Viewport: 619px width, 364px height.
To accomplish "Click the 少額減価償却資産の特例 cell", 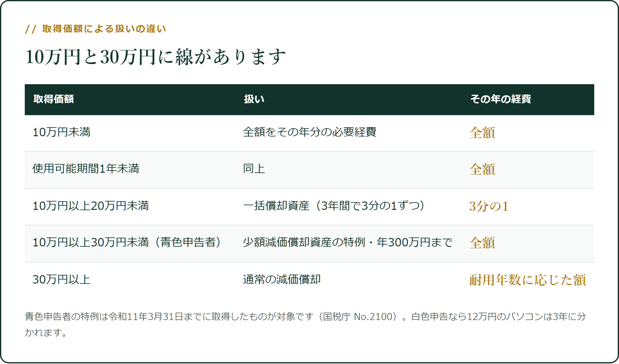I will point(348,242).
